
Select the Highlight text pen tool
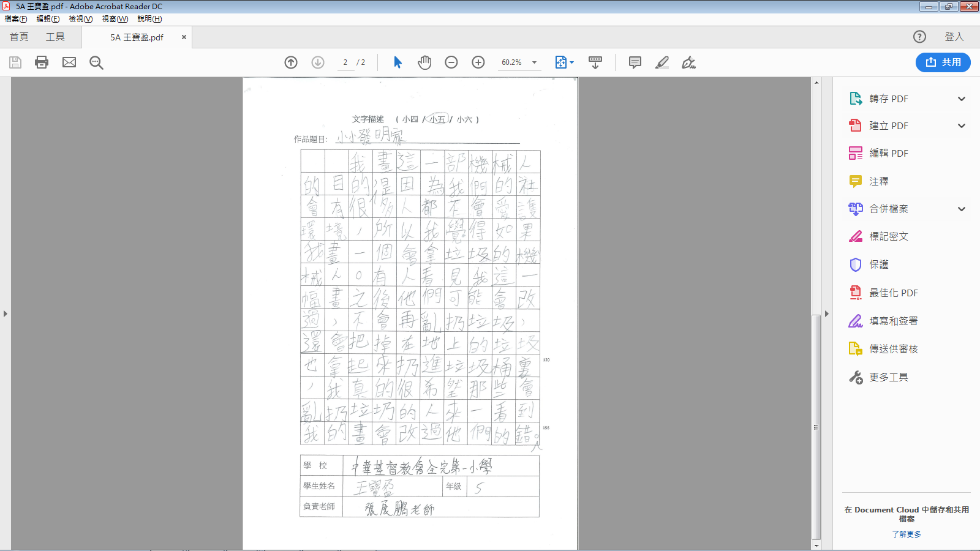pyautogui.click(x=662, y=62)
